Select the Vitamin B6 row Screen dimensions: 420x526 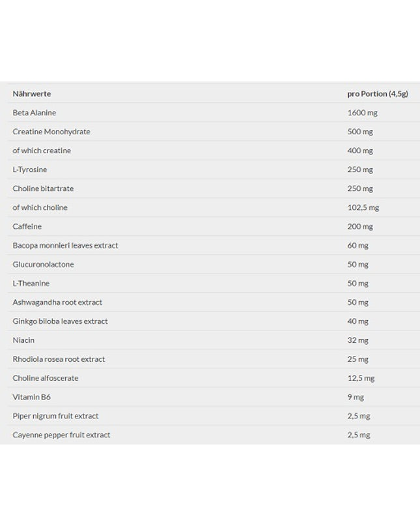(x=214, y=397)
